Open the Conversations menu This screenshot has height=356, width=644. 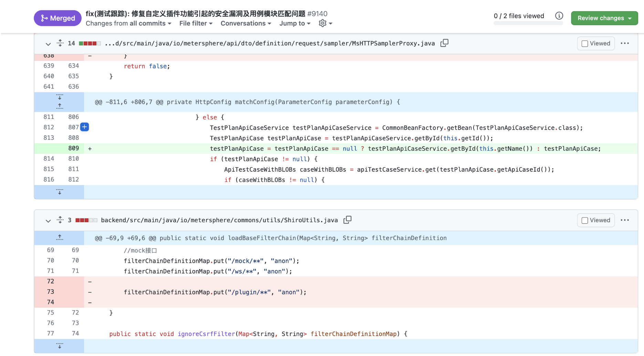point(246,23)
